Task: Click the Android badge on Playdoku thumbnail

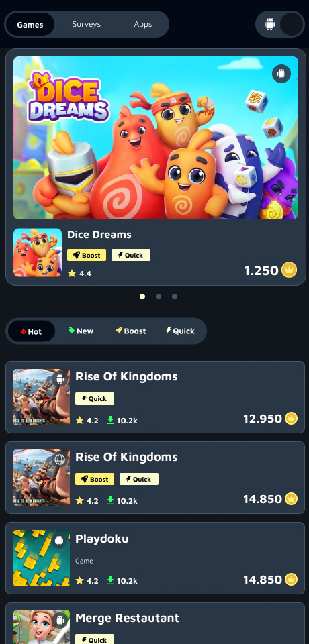Action: tap(60, 539)
